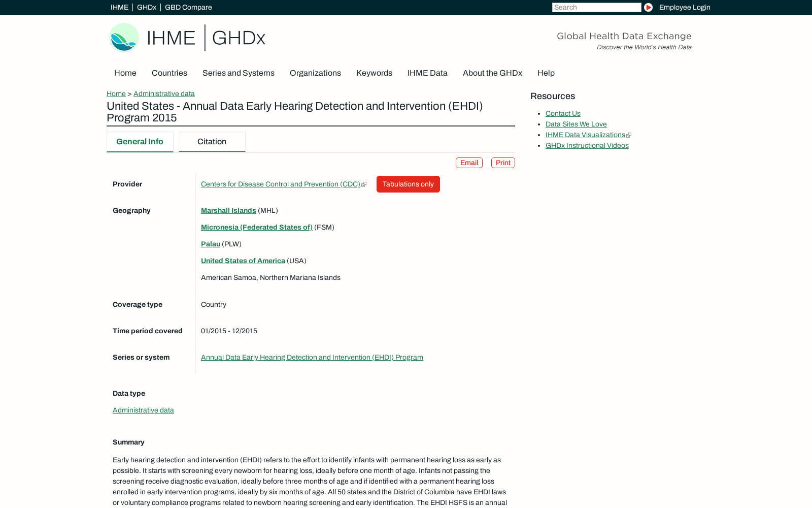
Task: Click the '01/2015 - 12/2015' time period value
Action: (229, 331)
